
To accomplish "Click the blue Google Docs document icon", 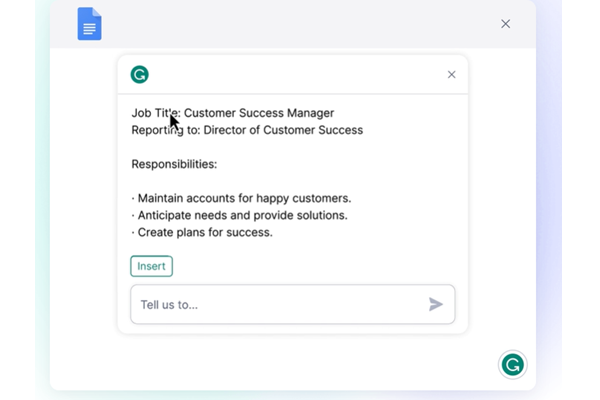I will [90, 24].
